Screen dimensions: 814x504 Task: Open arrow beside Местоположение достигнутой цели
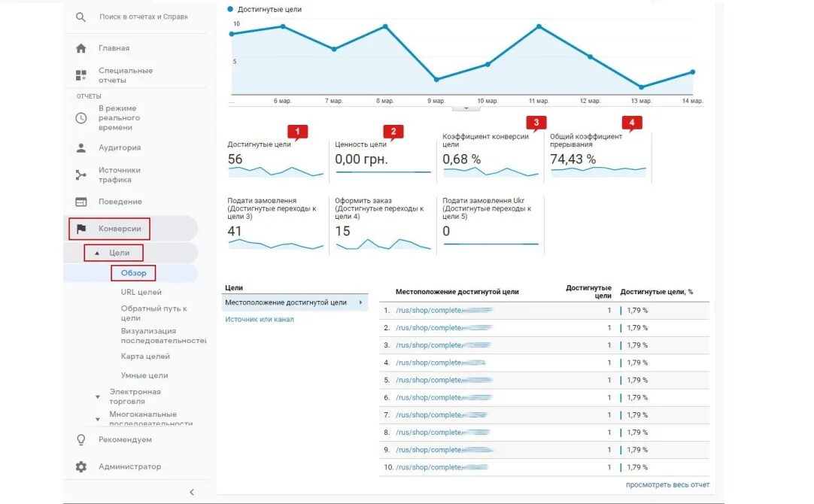[360, 302]
